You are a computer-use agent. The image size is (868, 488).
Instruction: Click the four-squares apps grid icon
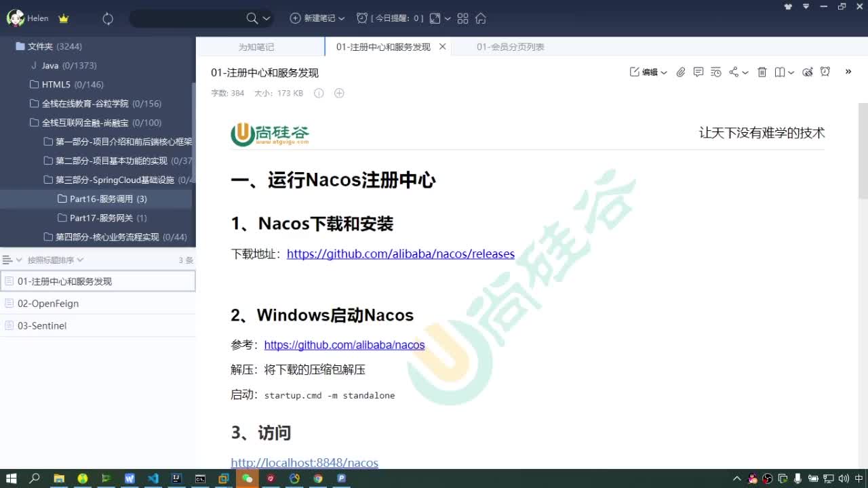point(463,18)
